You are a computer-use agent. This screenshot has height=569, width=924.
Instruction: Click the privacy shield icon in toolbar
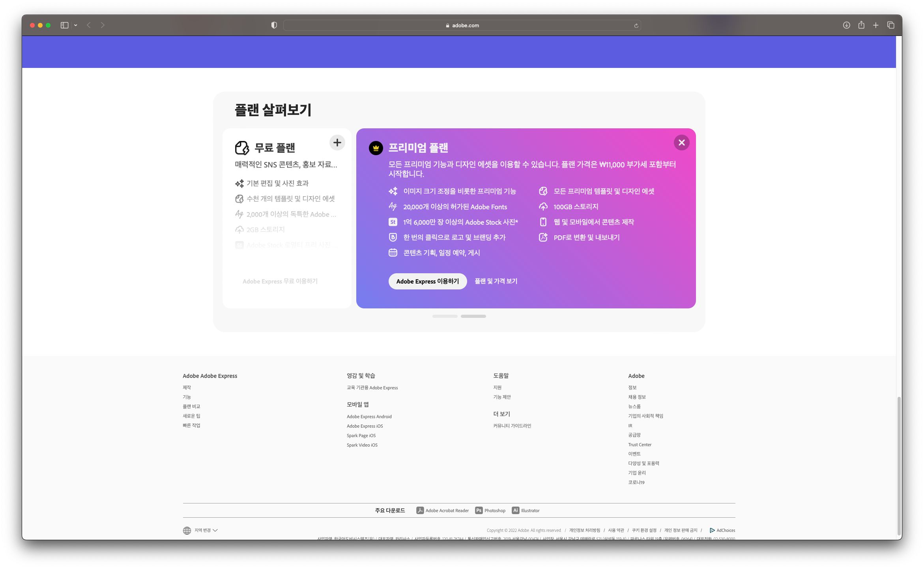coord(274,25)
